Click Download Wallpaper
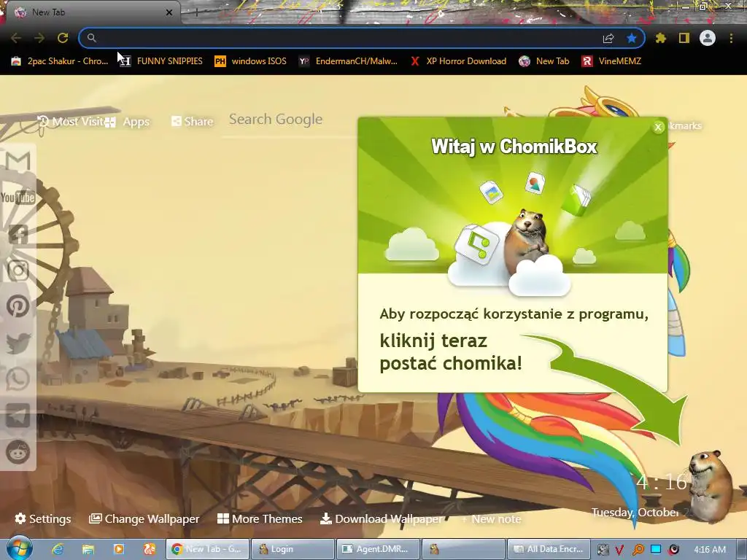This screenshot has height=560, width=747. coord(381,518)
